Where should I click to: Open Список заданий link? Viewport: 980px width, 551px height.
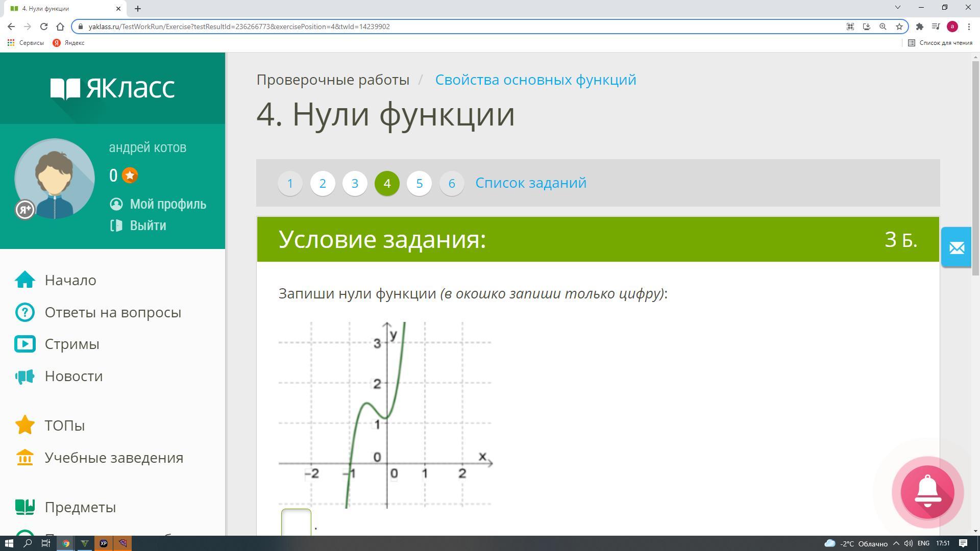(x=530, y=183)
